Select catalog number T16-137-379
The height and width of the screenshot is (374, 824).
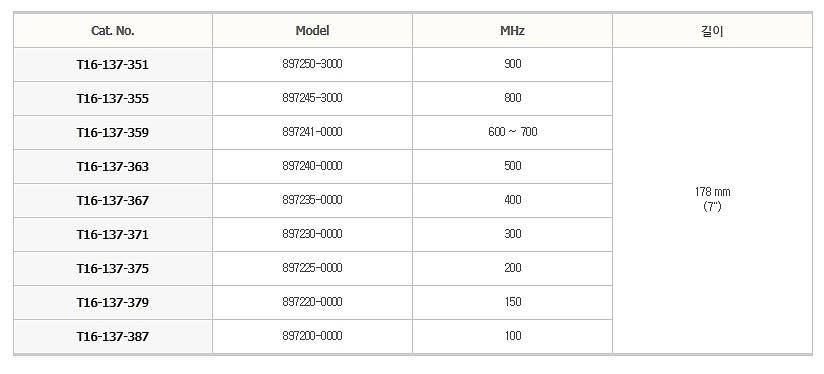pos(113,303)
